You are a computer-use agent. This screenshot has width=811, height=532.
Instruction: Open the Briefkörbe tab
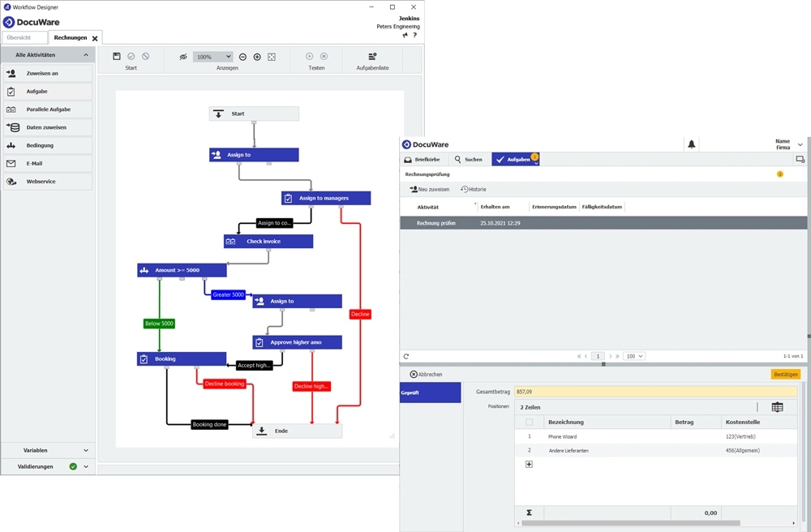pos(423,160)
